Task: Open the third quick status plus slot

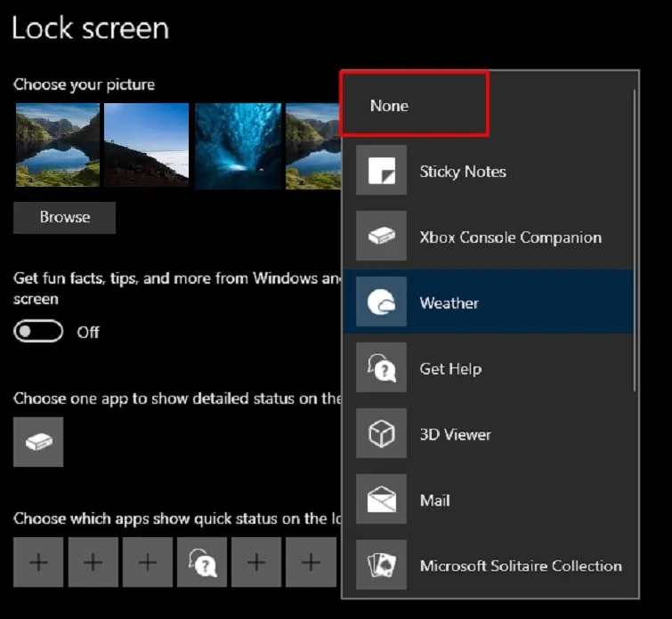Action: point(148,562)
